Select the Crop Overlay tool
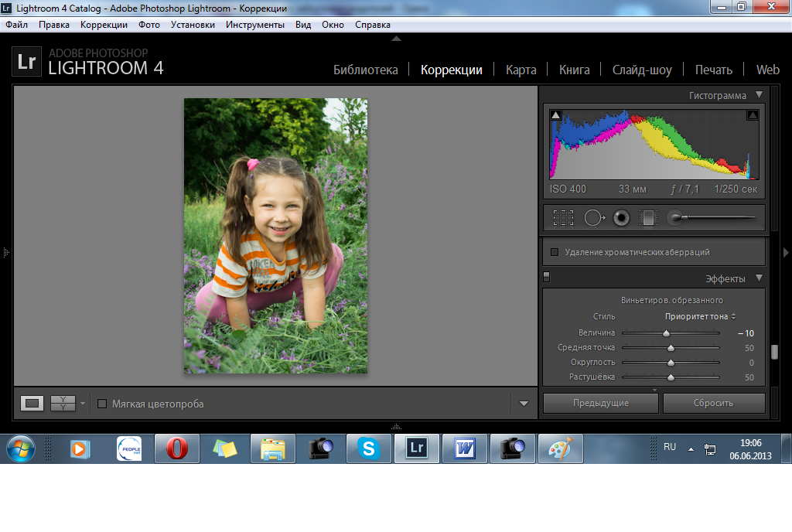This screenshot has height=532, width=792. pos(563,219)
